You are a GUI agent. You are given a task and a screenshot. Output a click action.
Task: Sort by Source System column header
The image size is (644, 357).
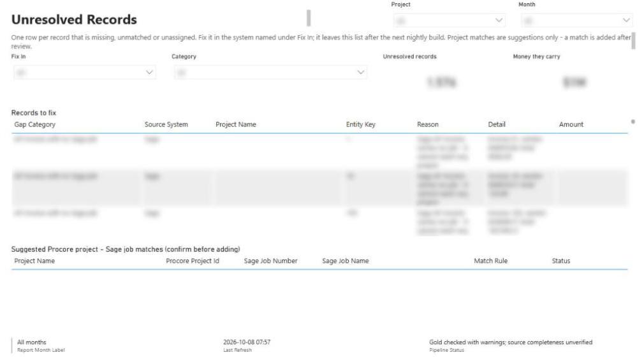(166, 124)
